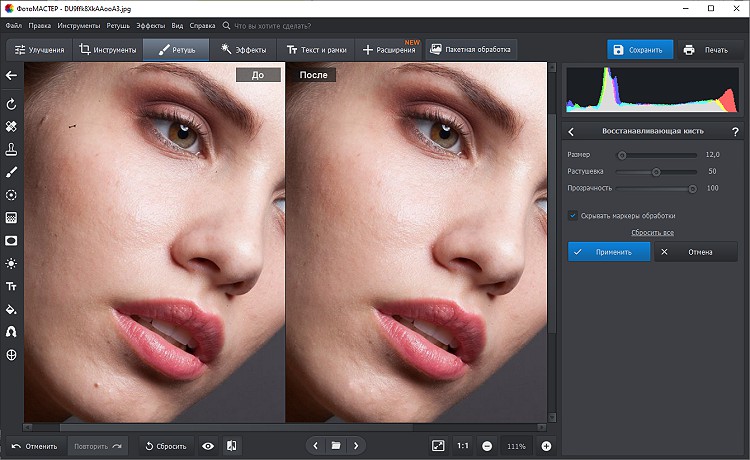This screenshot has width=750, height=460.
Task: Open the Правка menu
Action: [x=40, y=23]
